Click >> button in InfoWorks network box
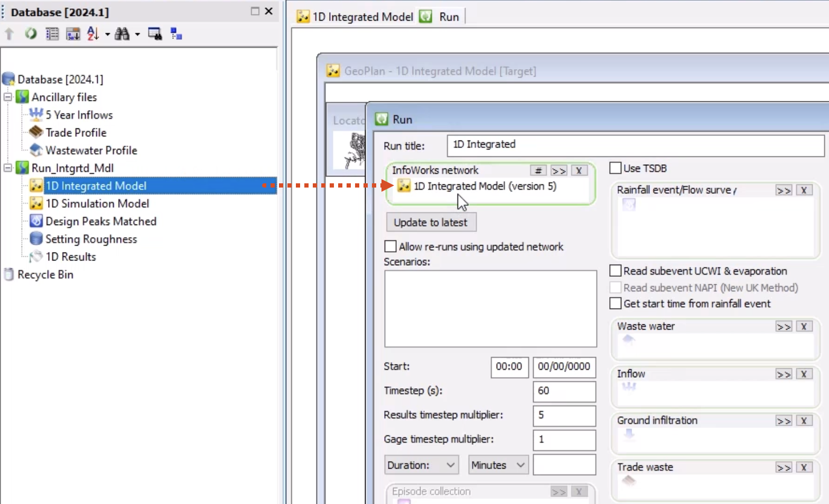The width and height of the screenshot is (829, 504). pyautogui.click(x=558, y=171)
